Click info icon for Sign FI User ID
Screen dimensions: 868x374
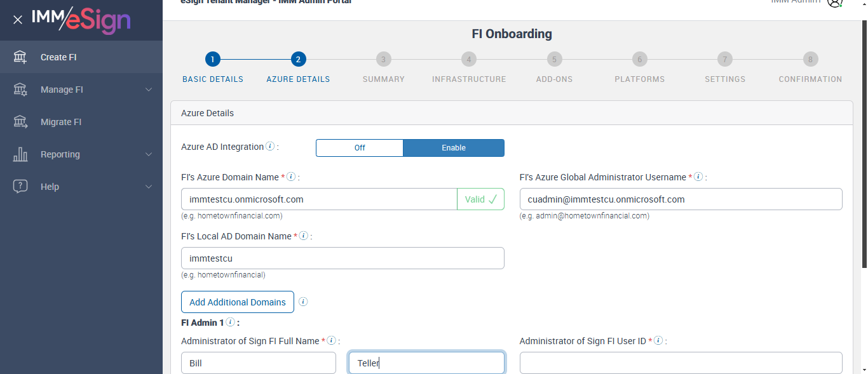pyautogui.click(x=658, y=341)
